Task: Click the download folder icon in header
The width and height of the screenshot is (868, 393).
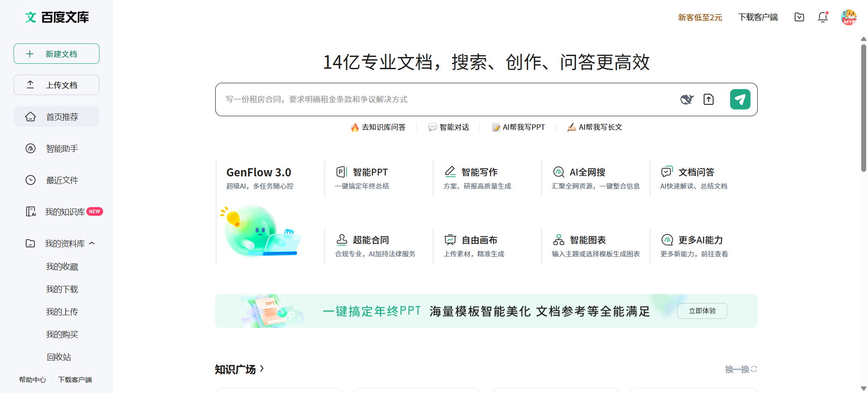Action: tap(799, 17)
